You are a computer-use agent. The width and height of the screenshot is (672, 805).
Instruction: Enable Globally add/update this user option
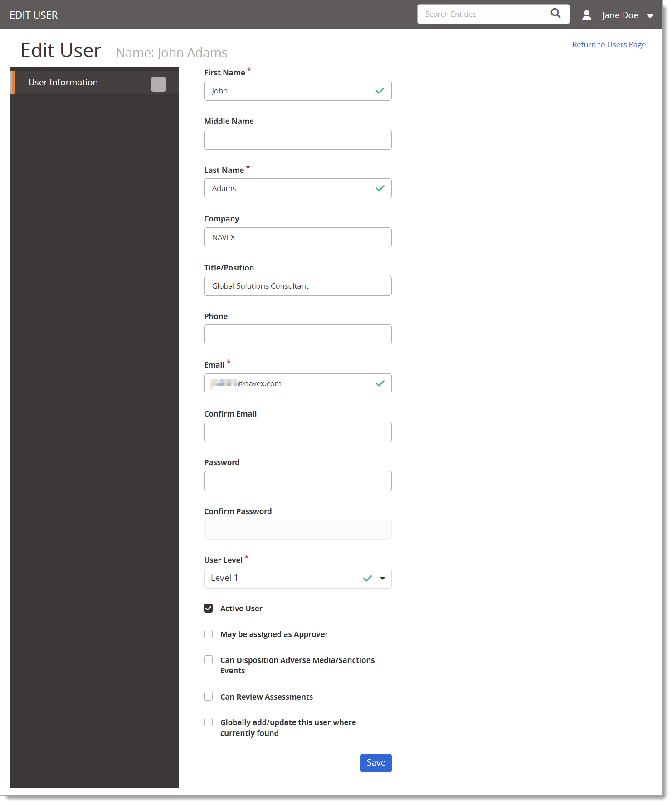(209, 722)
